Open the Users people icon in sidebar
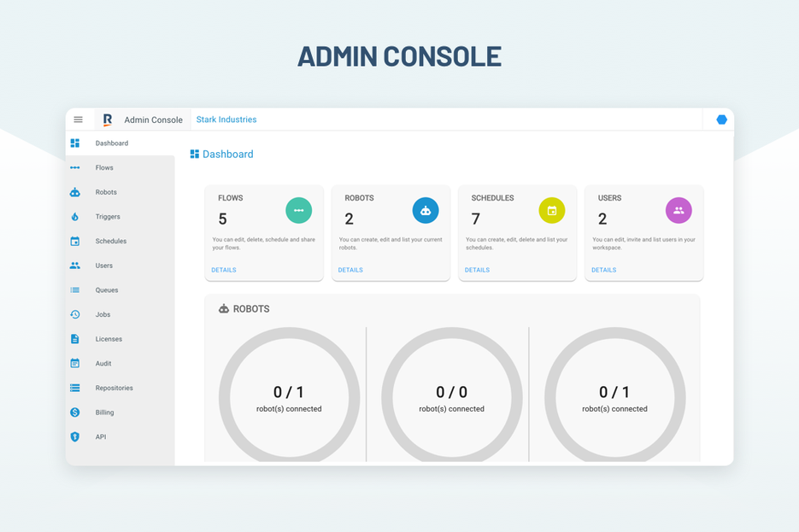Image resolution: width=799 pixels, height=532 pixels. pyautogui.click(x=77, y=266)
